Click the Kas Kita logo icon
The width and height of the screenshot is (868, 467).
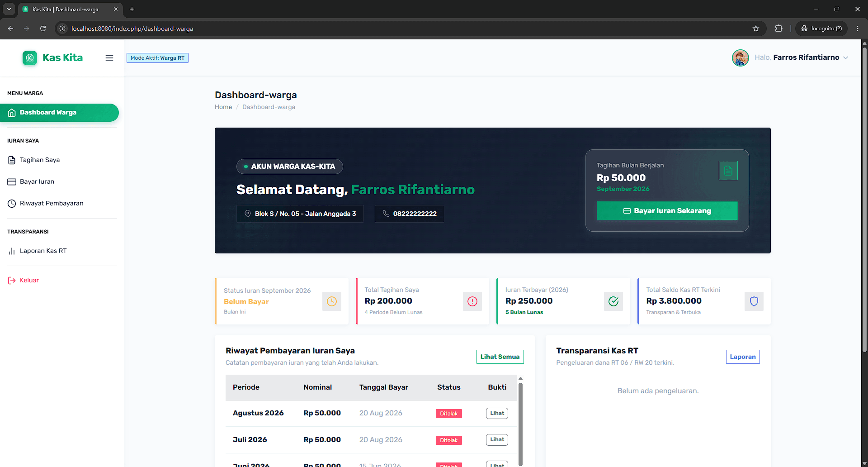click(x=30, y=58)
